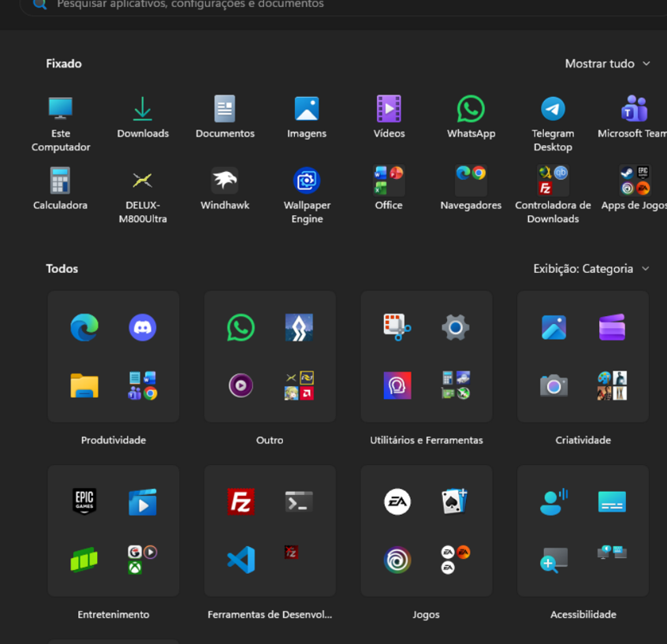Expand more apps in Criatividade group
This screenshot has width=667, height=644.
pos(612,385)
